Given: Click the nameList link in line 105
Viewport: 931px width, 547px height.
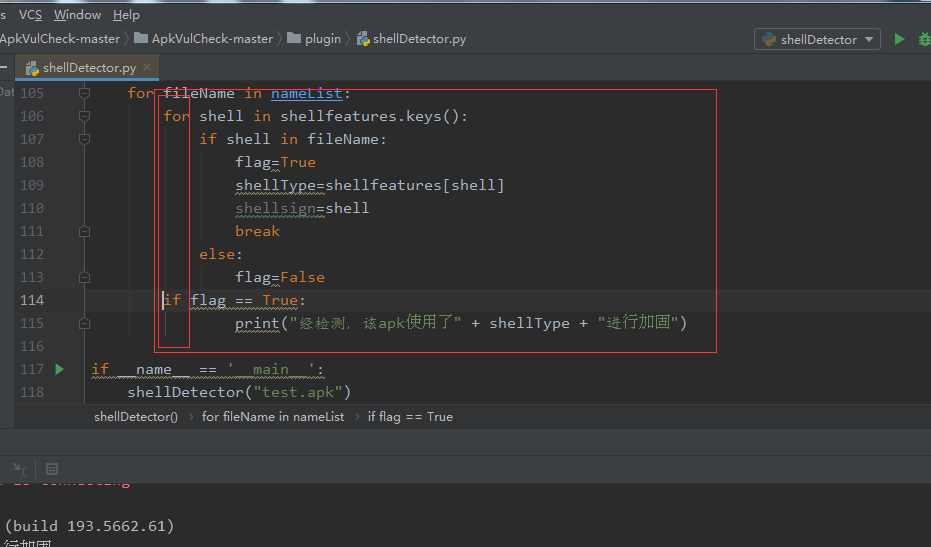Looking at the screenshot, I should [x=306, y=93].
